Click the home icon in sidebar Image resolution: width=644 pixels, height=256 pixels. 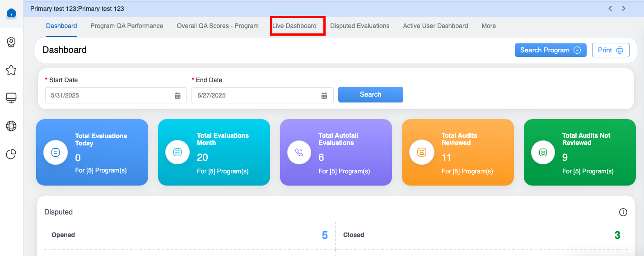tap(11, 13)
